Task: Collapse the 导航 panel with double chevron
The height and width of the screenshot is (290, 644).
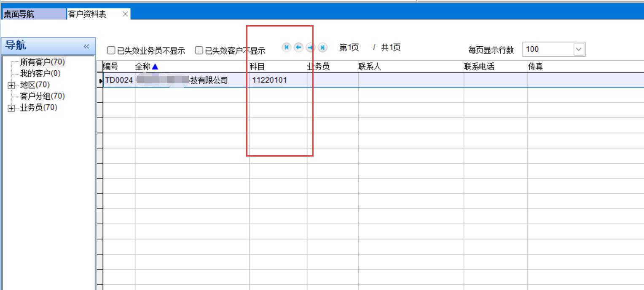Action: [x=86, y=46]
